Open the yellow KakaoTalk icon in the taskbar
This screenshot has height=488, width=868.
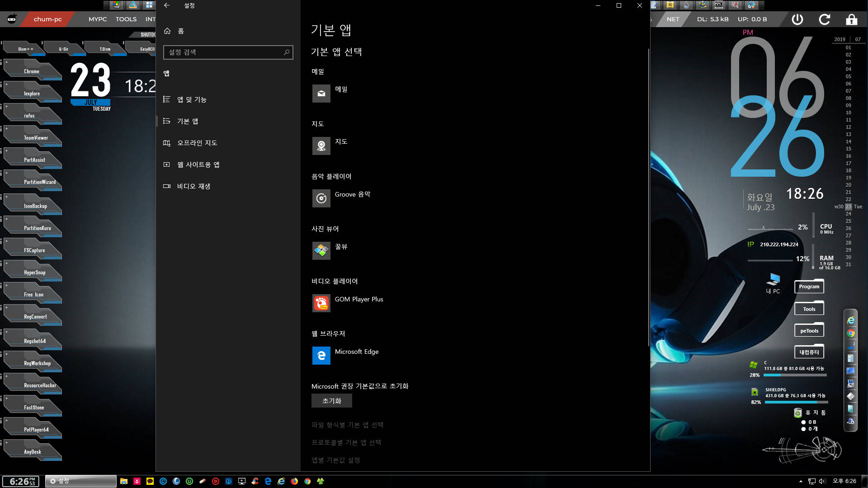[150, 481]
